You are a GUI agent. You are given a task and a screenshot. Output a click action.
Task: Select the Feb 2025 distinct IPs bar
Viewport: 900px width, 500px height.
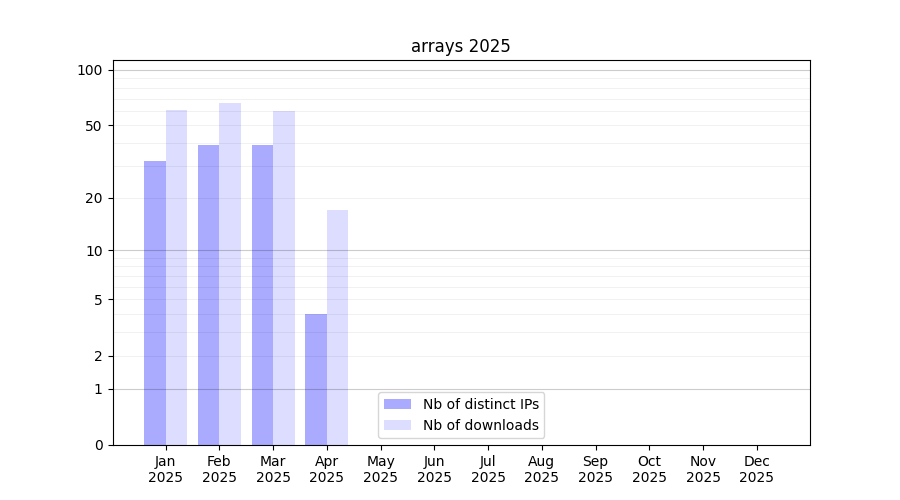208,295
